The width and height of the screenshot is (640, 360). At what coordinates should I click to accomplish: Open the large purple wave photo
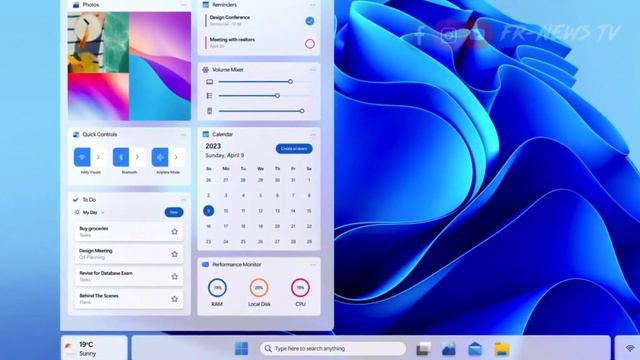[x=160, y=66]
